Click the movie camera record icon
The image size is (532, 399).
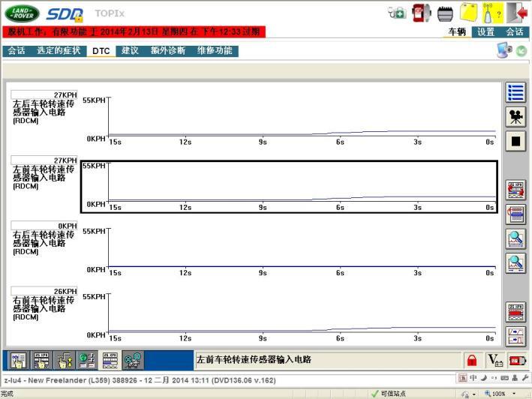[515, 117]
